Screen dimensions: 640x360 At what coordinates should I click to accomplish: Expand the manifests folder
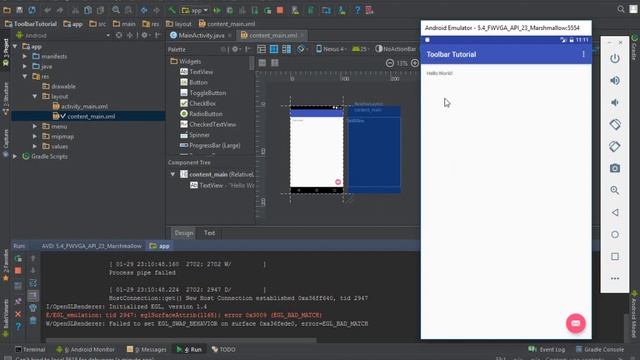(25, 56)
